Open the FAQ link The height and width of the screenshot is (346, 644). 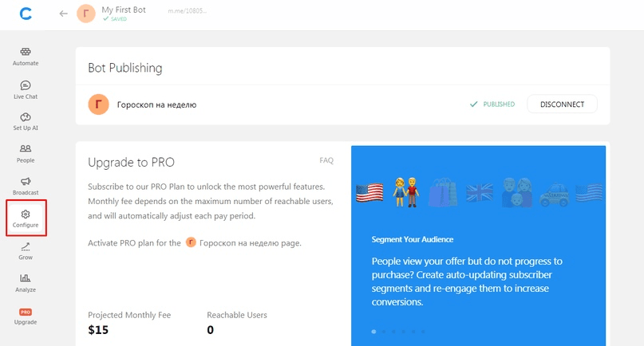click(x=326, y=160)
